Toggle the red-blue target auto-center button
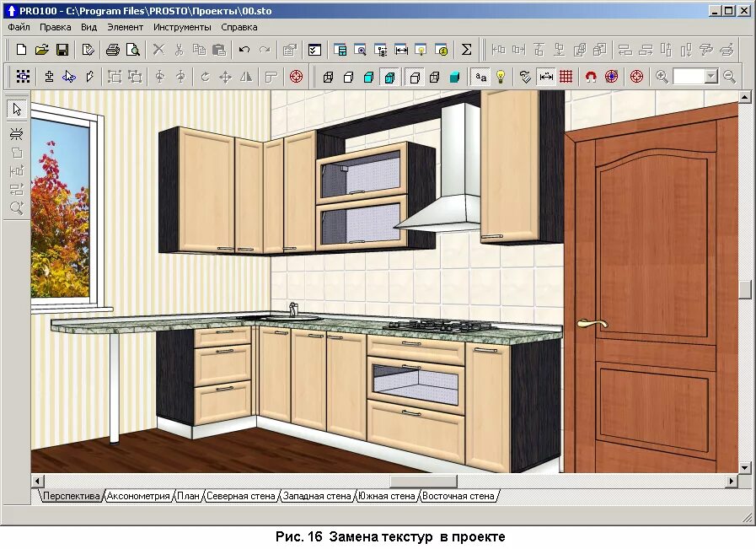Viewport: 756px width, 549px height. click(x=611, y=76)
